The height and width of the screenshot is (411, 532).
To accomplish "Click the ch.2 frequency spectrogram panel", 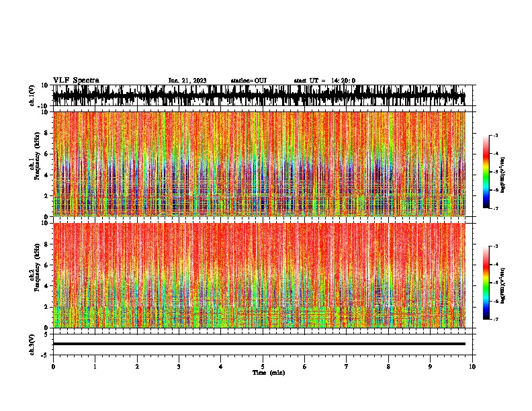I will 259,275.
